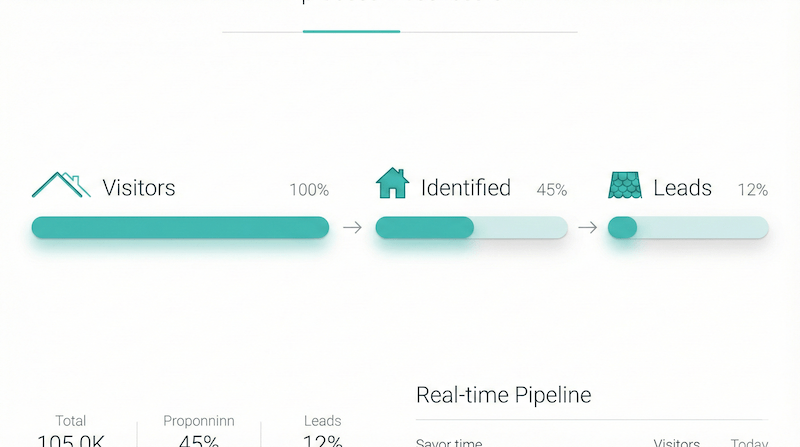Select the teal active tab underline at top

coord(352,32)
